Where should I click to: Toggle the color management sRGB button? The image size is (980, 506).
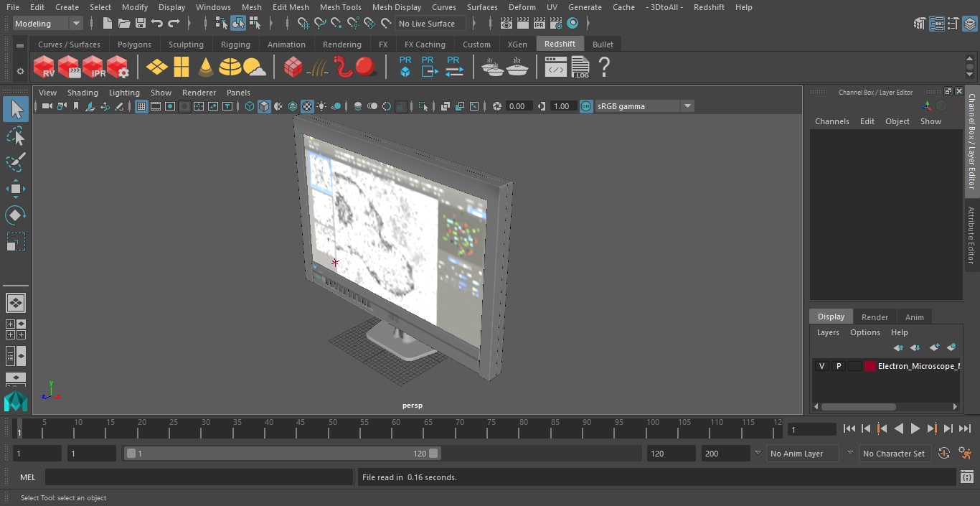click(x=586, y=106)
